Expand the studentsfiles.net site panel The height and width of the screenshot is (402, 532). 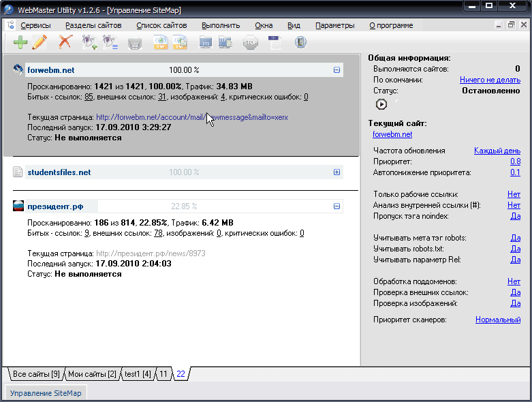coord(337,172)
